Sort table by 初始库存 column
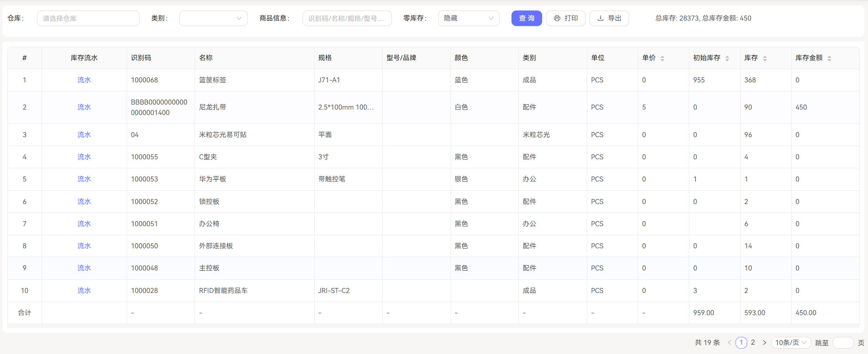The image size is (868, 354). point(727,58)
